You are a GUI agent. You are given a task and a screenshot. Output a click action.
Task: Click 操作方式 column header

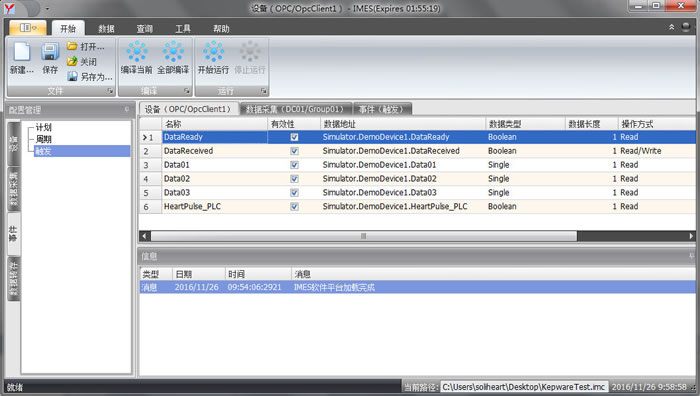657,124
